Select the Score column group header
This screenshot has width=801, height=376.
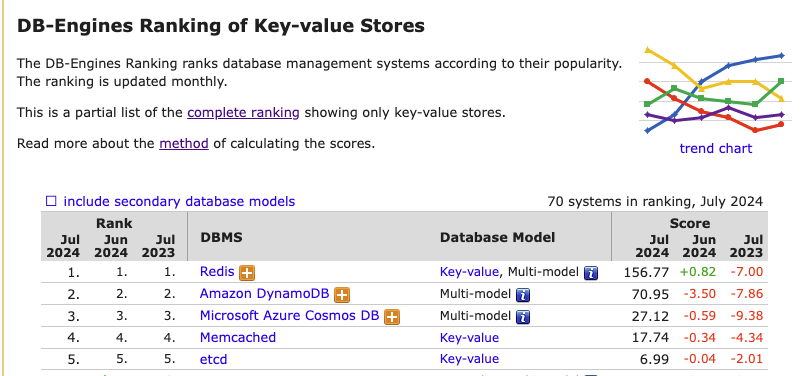point(690,224)
